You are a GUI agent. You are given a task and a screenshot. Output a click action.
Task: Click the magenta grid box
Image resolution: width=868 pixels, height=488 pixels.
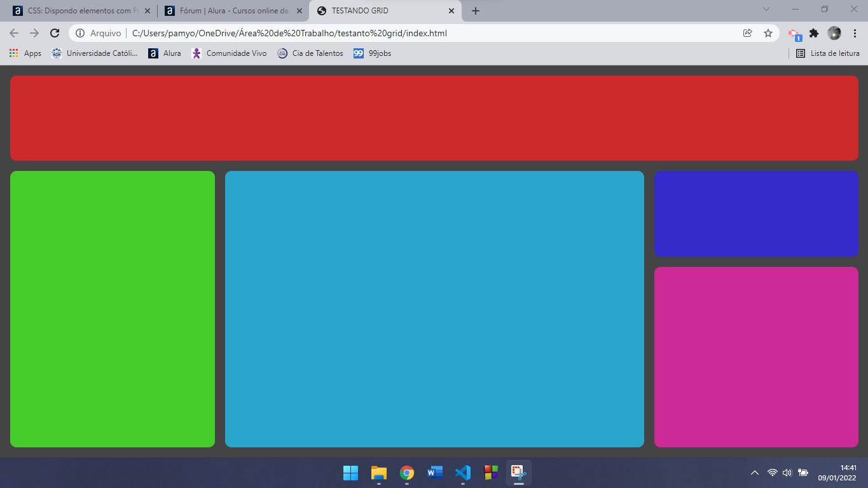[756, 357]
